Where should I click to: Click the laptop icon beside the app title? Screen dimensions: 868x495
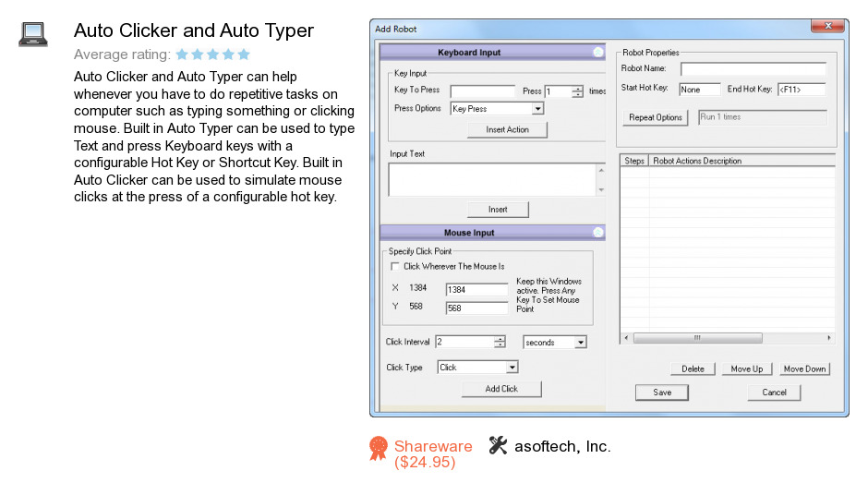click(33, 34)
